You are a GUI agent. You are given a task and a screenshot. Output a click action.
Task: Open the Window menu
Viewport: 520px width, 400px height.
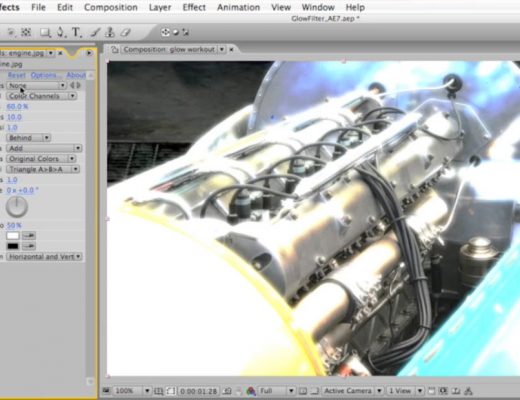pyautogui.click(x=318, y=7)
